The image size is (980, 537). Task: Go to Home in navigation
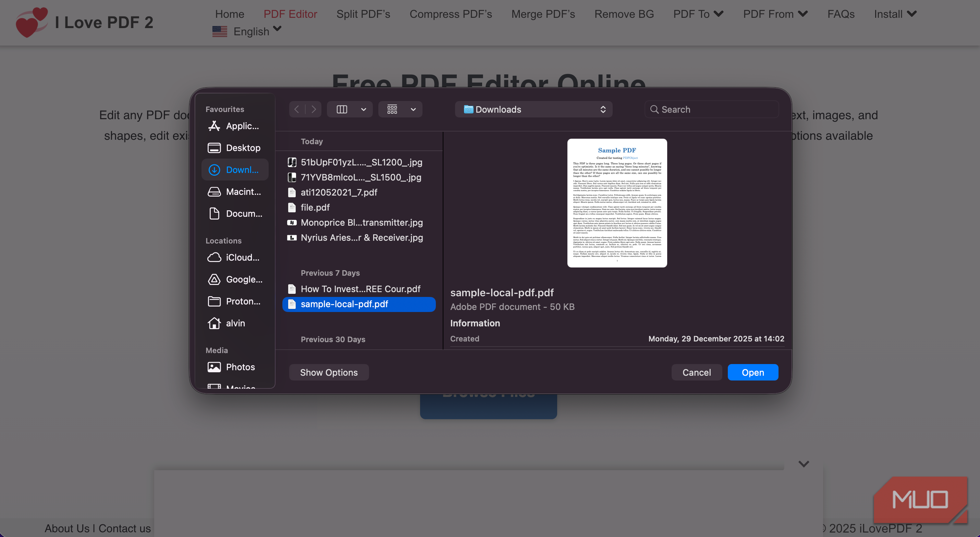click(x=230, y=14)
